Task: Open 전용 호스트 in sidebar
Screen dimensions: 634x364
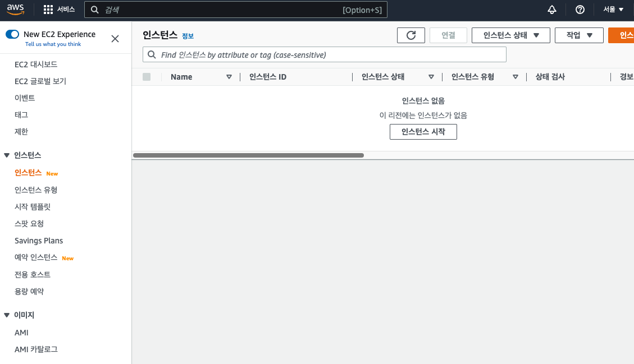Action: point(33,275)
